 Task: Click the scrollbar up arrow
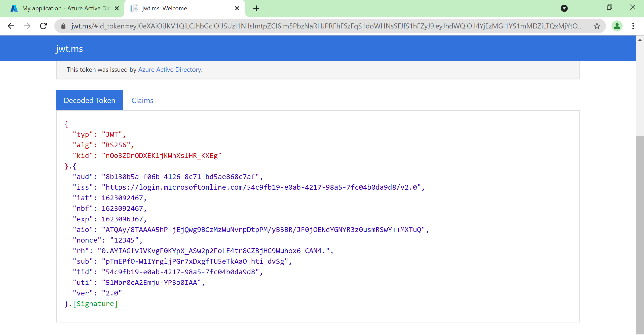click(x=640, y=40)
